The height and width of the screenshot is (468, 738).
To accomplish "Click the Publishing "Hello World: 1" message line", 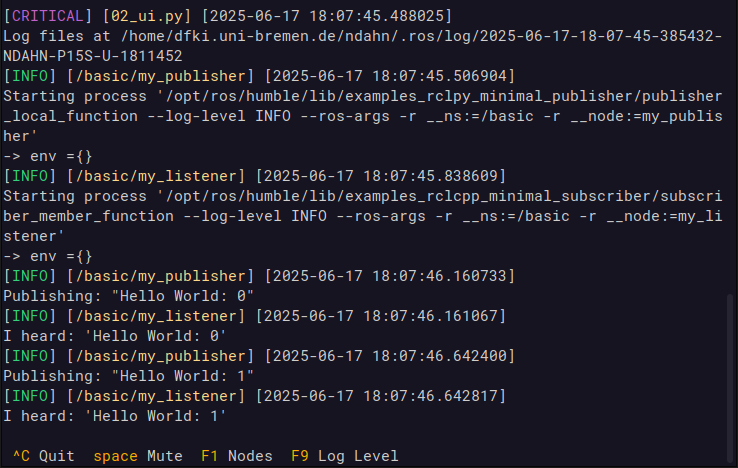I will point(128,376).
